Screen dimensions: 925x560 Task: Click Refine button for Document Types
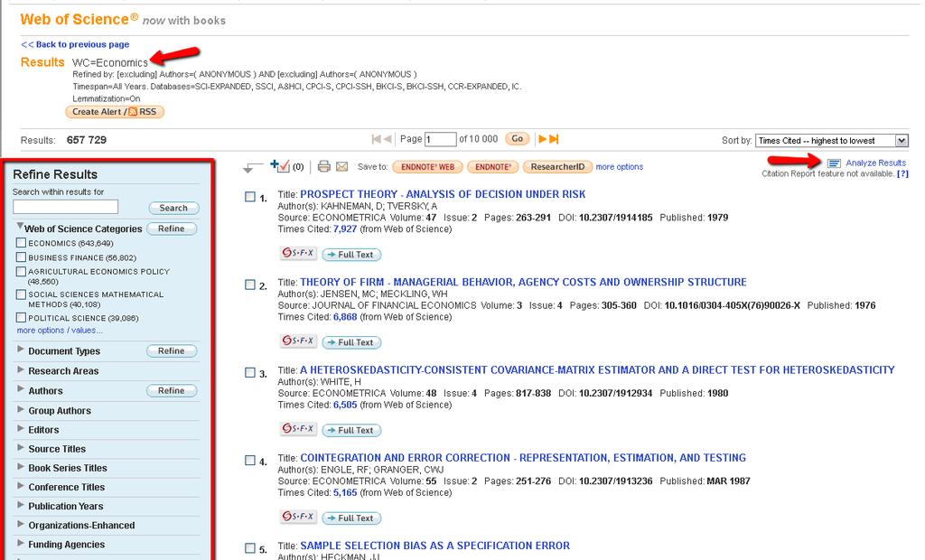coord(171,350)
